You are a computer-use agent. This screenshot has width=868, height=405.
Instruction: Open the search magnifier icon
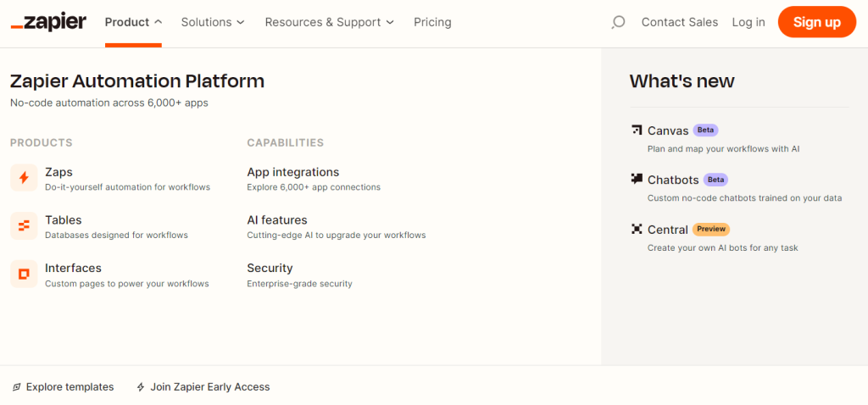(x=618, y=22)
